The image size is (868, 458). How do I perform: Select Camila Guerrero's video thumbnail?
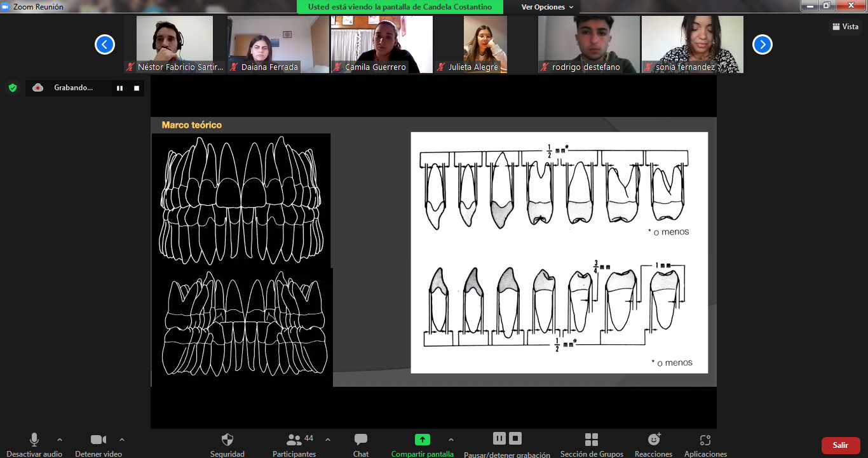(381, 44)
